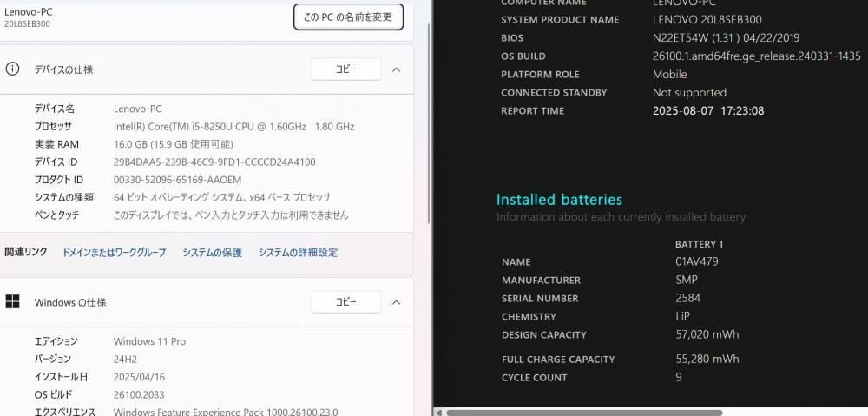Select the battery name 01AV479
This screenshot has width=868, height=416.
(x=697, y=261)
